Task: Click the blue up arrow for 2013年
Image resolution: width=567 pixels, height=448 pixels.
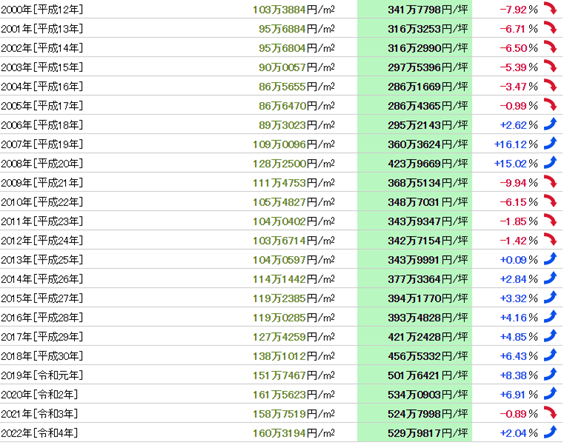Action: (550, 259)
